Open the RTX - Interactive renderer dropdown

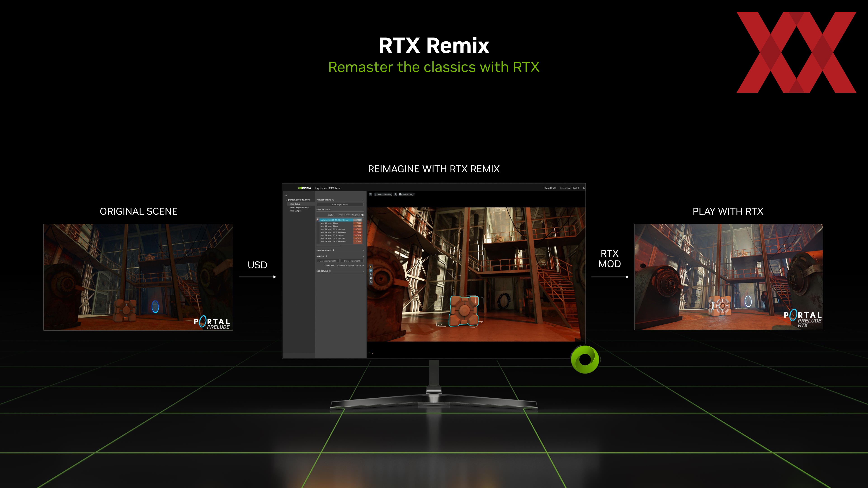(x=383, y=194)
